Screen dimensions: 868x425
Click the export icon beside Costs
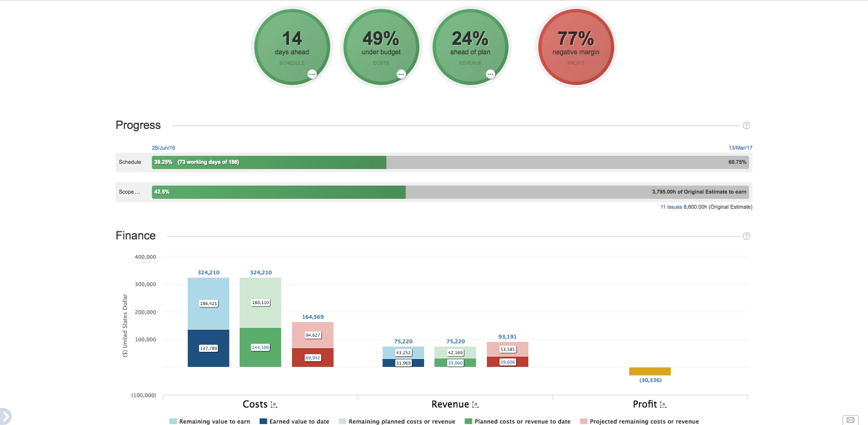pyautogui.click(x=274, y=405)
